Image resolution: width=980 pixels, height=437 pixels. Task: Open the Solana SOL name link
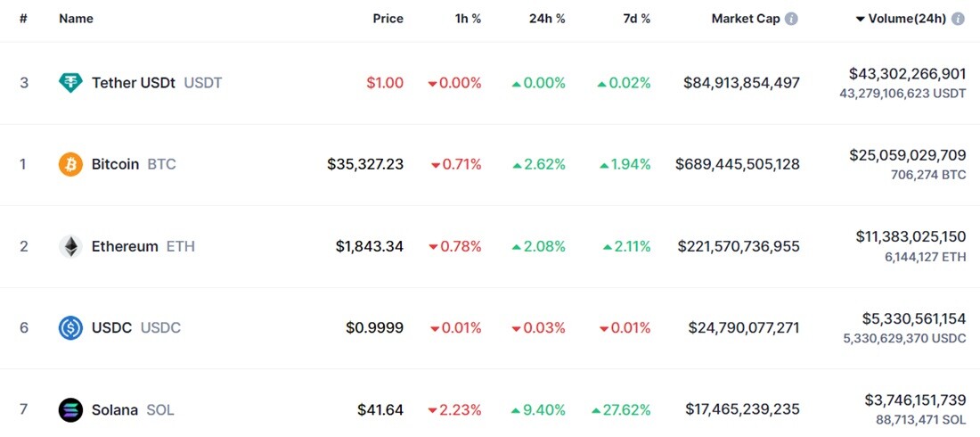133,410
